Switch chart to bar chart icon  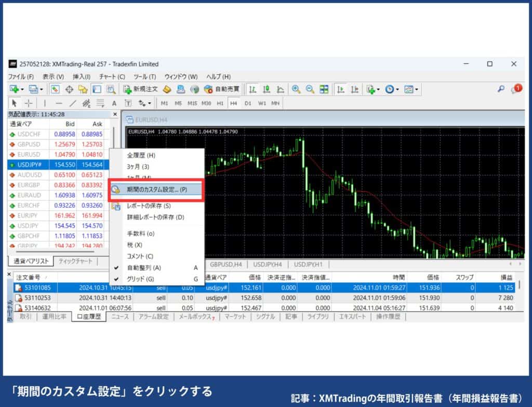252,89
